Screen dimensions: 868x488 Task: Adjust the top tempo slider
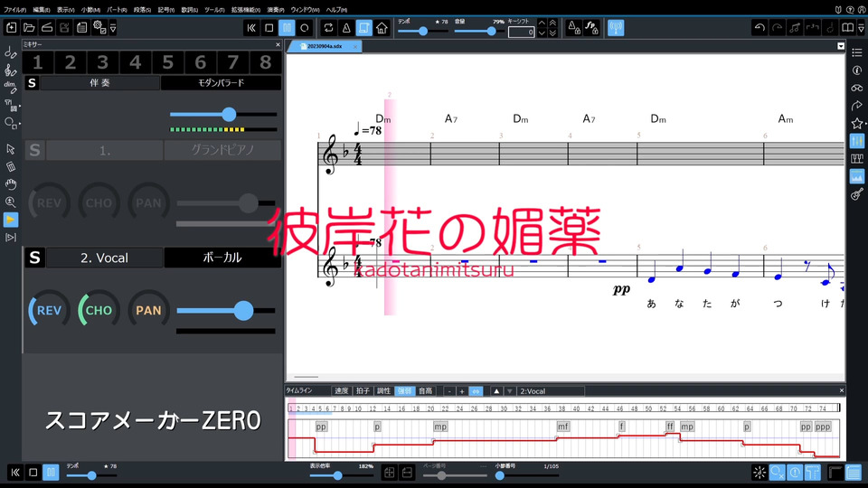click(x=423, y=32)
